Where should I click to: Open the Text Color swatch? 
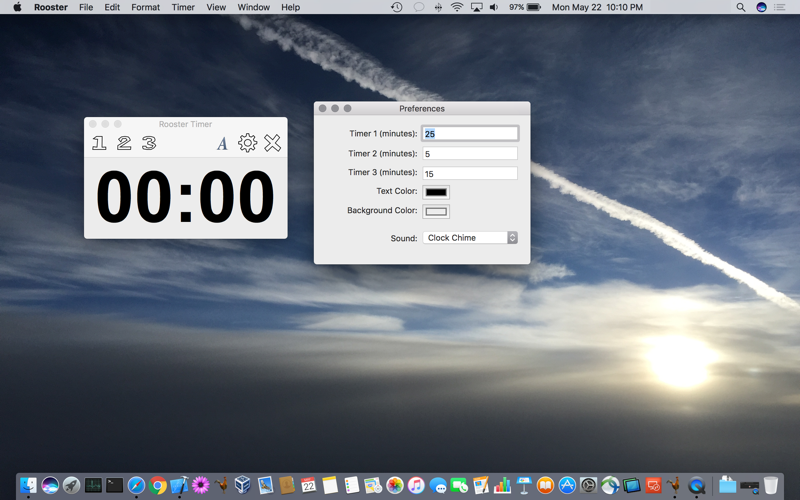pos(436,192)
